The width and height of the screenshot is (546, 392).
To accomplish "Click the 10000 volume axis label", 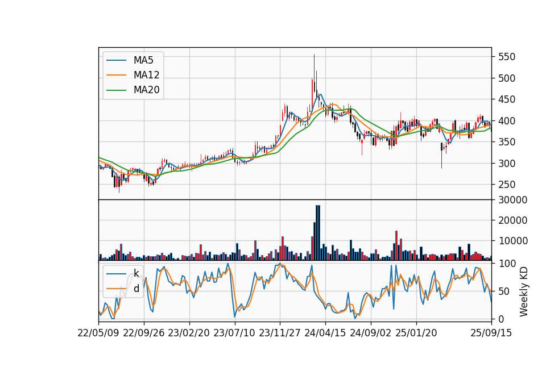I will coord(512,241).
